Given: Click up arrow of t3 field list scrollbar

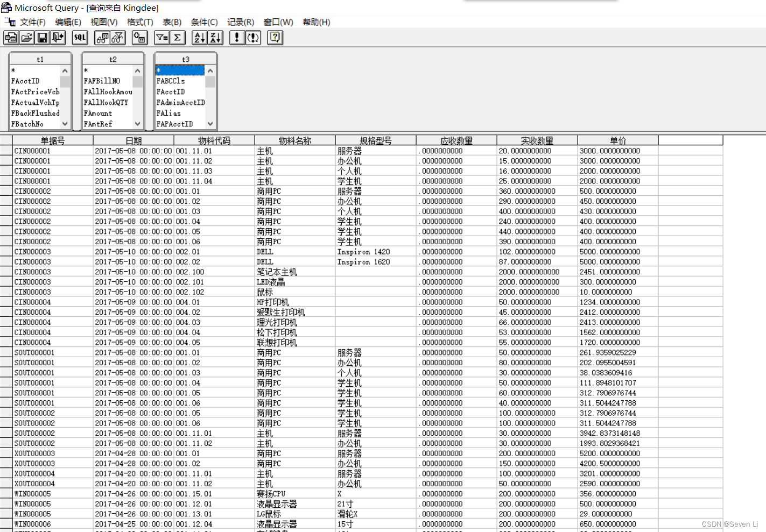Looking at the screenshot, I should [210, 70].
